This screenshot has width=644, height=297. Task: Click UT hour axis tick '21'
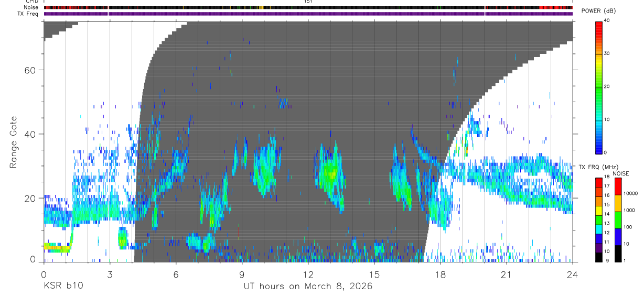[x=506, y=274]
